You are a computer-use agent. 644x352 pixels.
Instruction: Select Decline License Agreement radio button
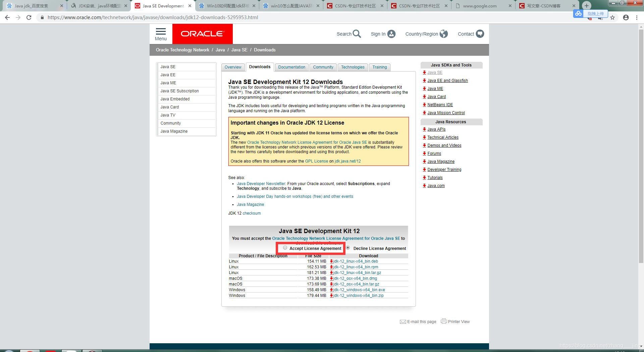[348, 248]
